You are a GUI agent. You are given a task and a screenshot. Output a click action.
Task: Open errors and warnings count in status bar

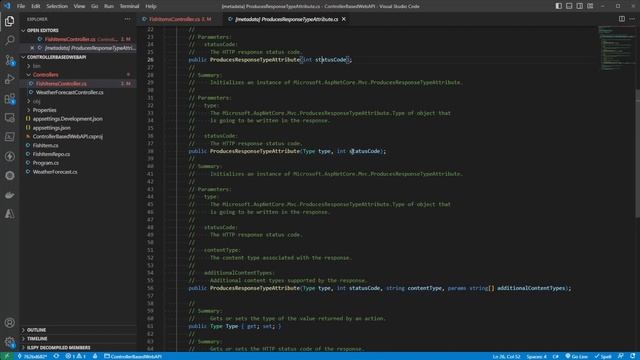point(75,356)
